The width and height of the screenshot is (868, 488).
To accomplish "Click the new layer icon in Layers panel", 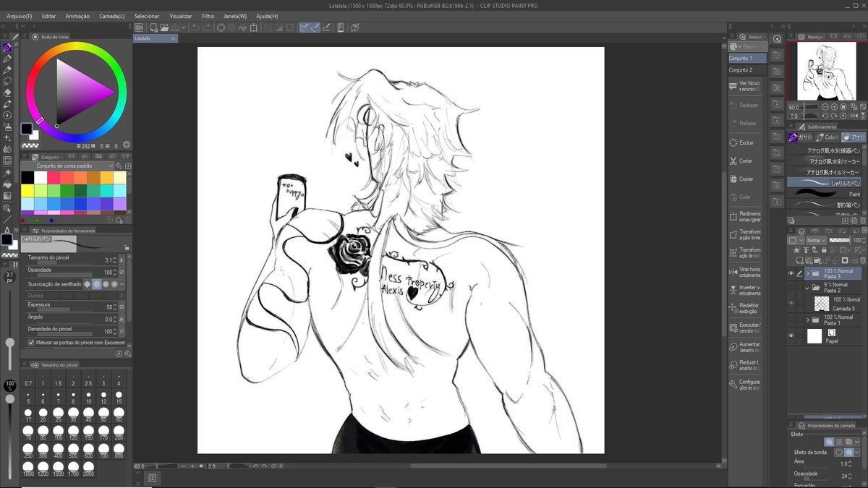I will 800,260.
